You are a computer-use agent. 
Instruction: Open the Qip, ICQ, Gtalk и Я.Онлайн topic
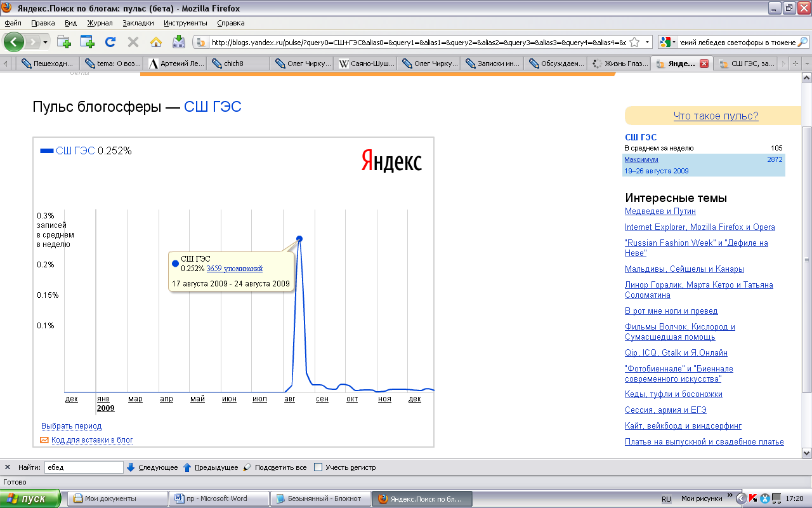click(676, 353)
